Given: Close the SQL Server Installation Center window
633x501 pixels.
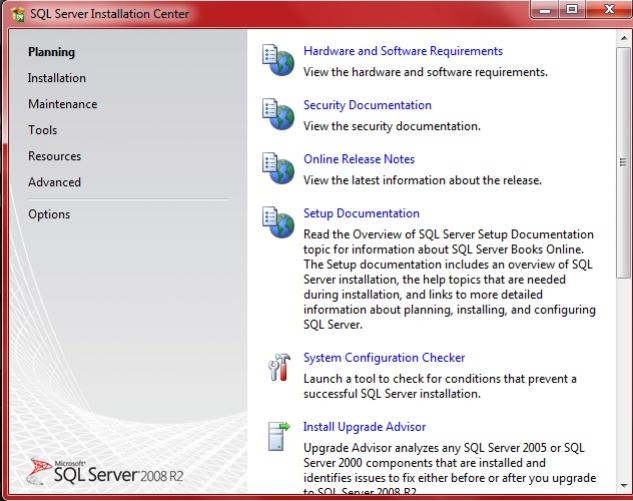Looking at the screenshot, I should pyautogui.click(x=609, y=10).
